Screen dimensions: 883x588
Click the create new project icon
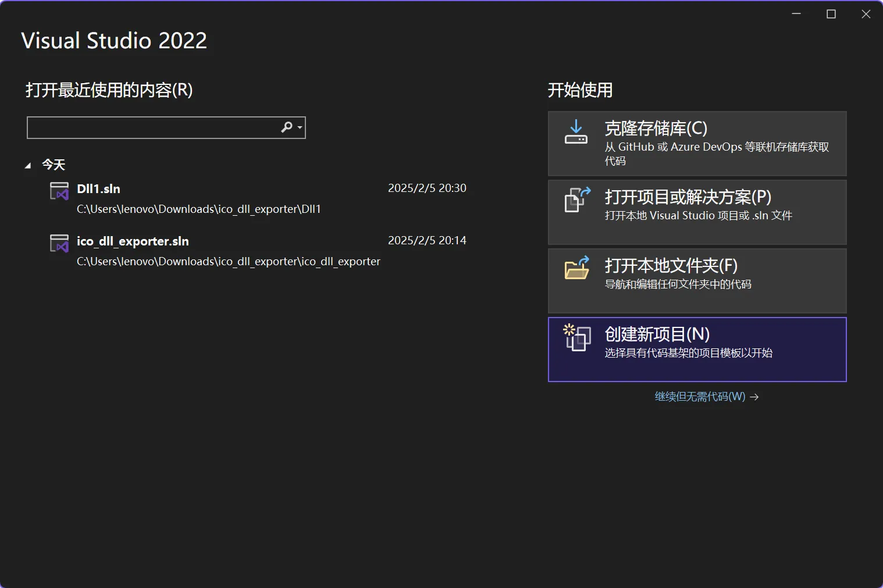pos(577,337)
